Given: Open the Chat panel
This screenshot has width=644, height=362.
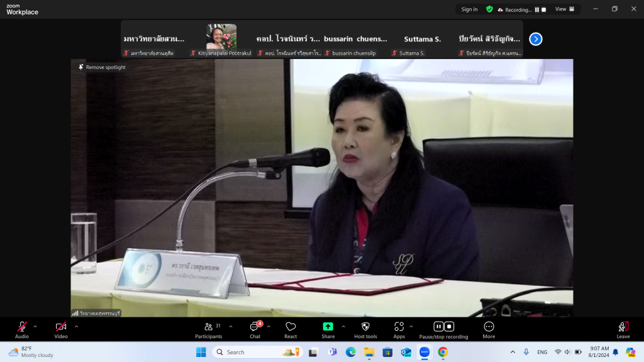Looking at the screenshot, I should [x=255, y=327].
